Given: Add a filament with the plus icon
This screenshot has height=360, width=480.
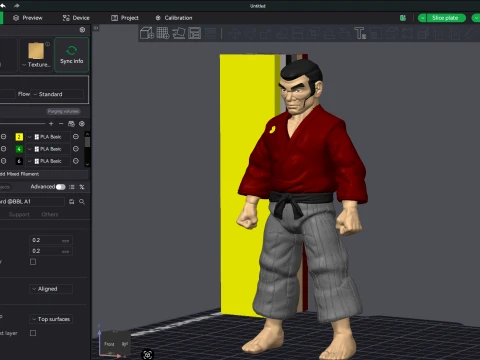Looking at the screenshot, I should click(51, 124).
